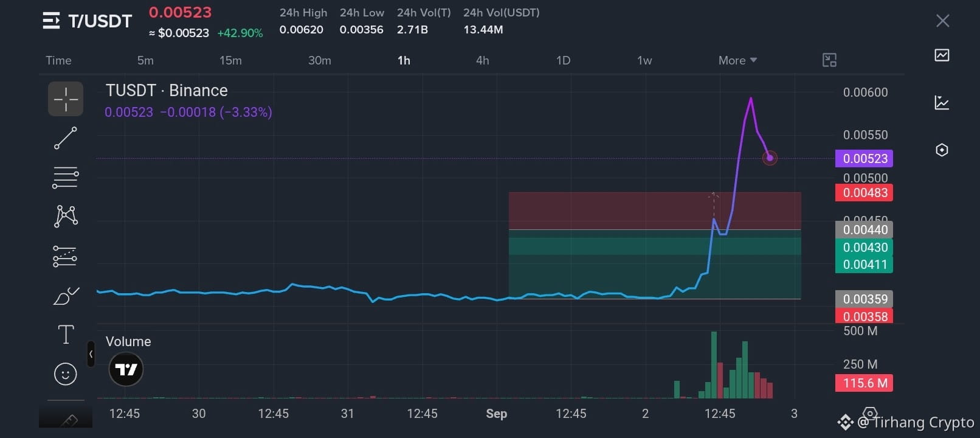Viewport: 980px width, 438px height.
Task: Select the brush drawing tool
Action: (x=66, y=296)
